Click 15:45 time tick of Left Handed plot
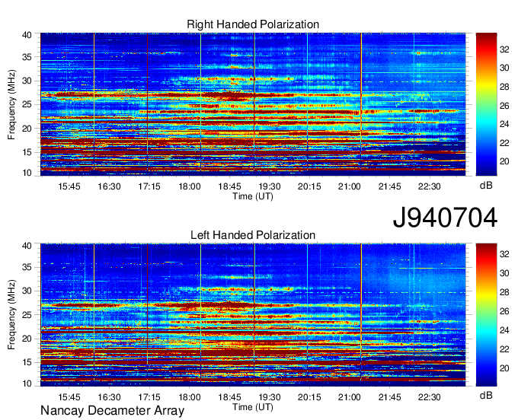 tap(69, 397)
